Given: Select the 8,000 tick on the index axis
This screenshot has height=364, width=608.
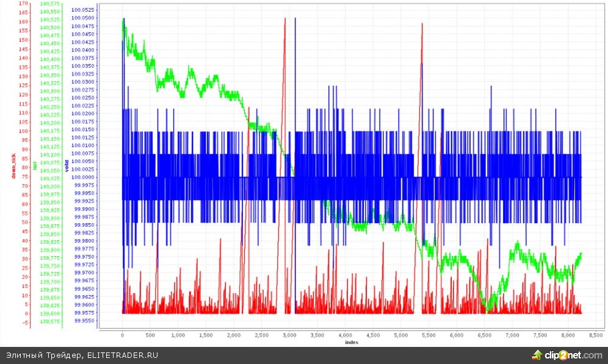Looking at the screenshot, I should click(x=567, y=335).
